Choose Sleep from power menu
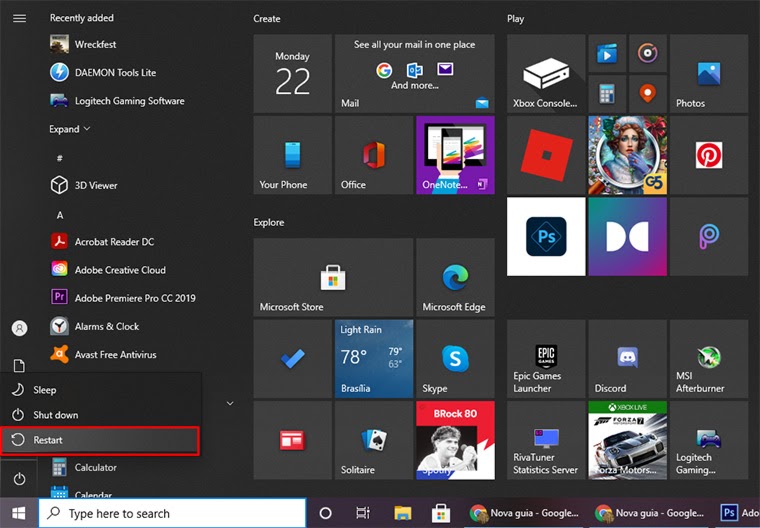The image size is (760, 528). tap(100, 390)
